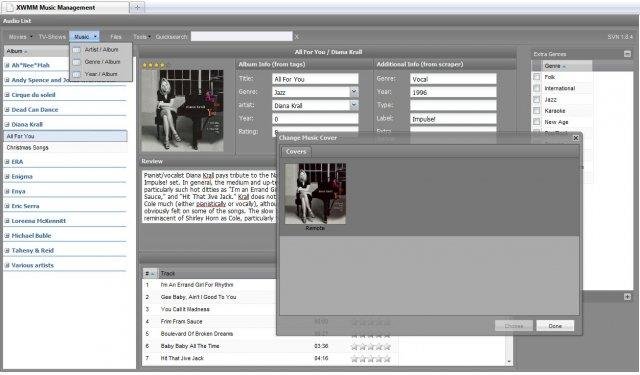The height and width of the screenshot is (375, 640).
Task: Expand the Dead Can Dance artist node
Action: point(7,110)
